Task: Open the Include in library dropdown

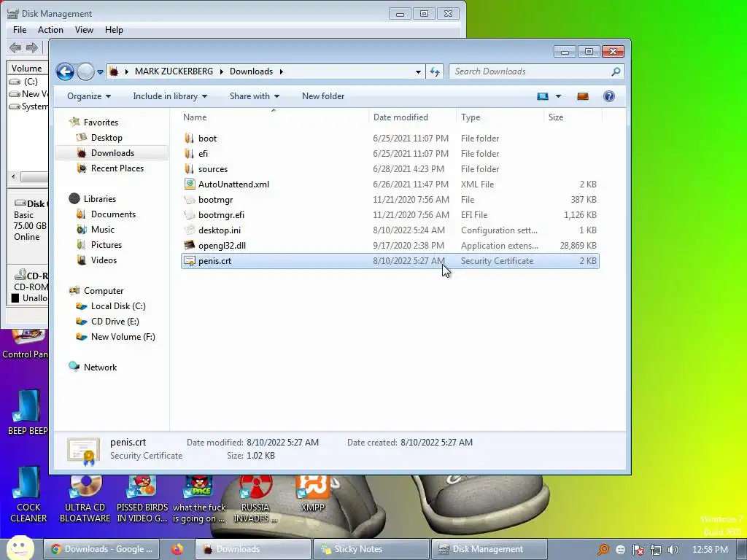Action: coord(170,96)
